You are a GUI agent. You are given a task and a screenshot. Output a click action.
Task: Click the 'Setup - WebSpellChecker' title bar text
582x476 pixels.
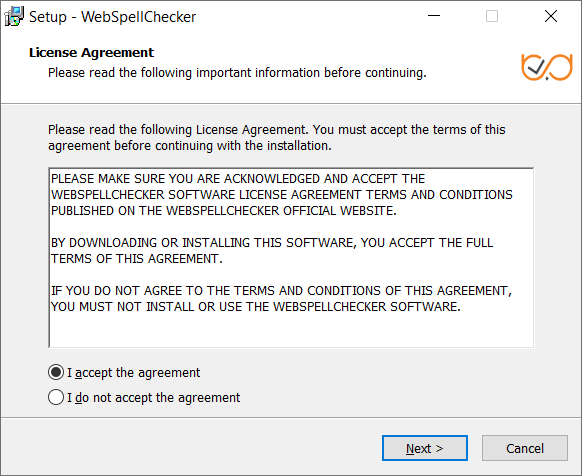pyautogui.click(x=112, y=17)
